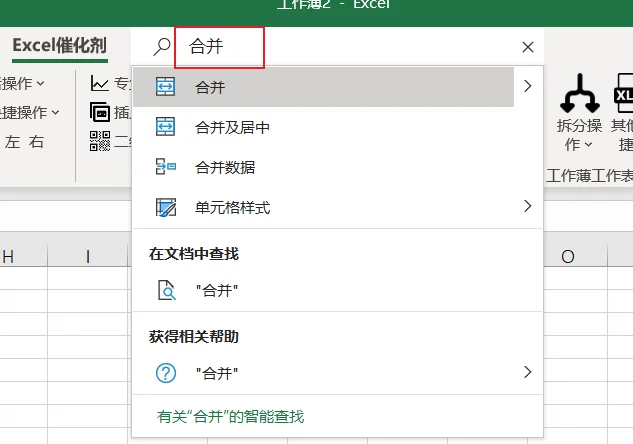This screenshot has height=444, width=633.
Task: Click the 合并及居中 icon
Action: 166,127
